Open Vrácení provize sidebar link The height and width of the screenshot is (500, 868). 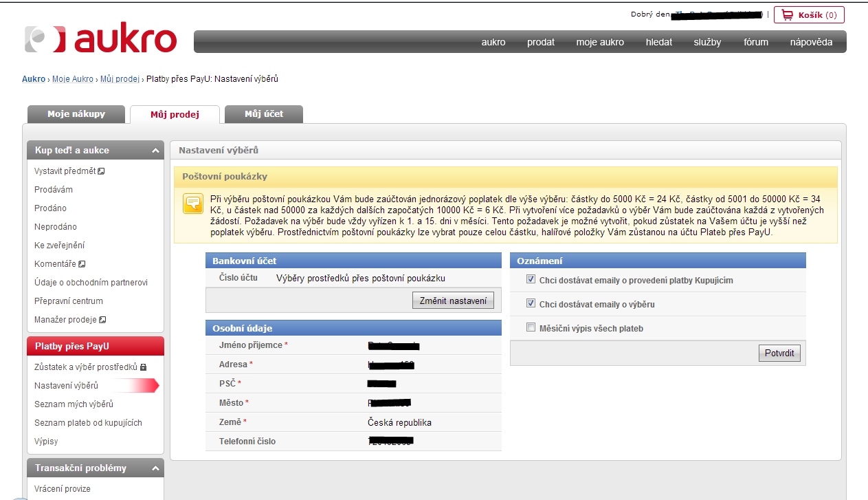[63, 489]
